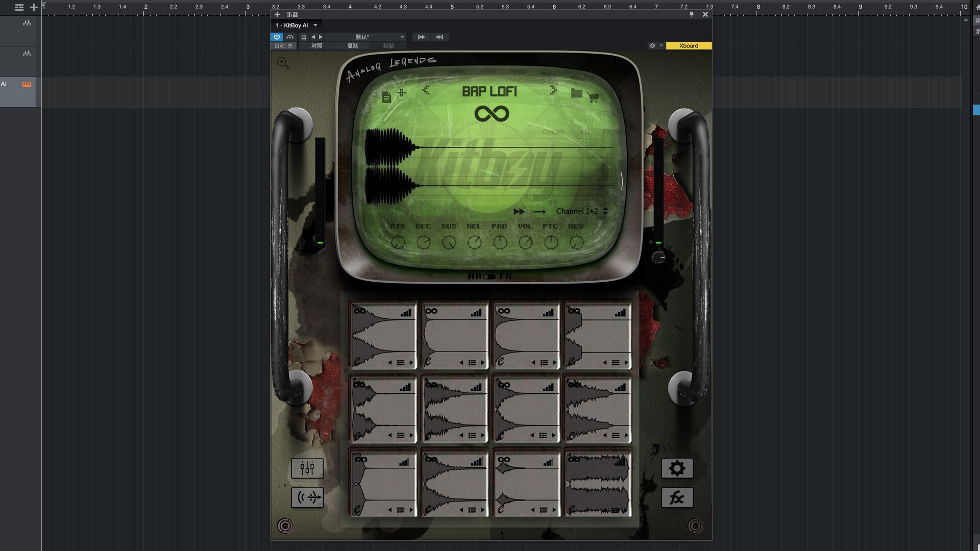Toggle the plugin power bypass button
This screenshot has width=980, height=551.
point(277,37)
